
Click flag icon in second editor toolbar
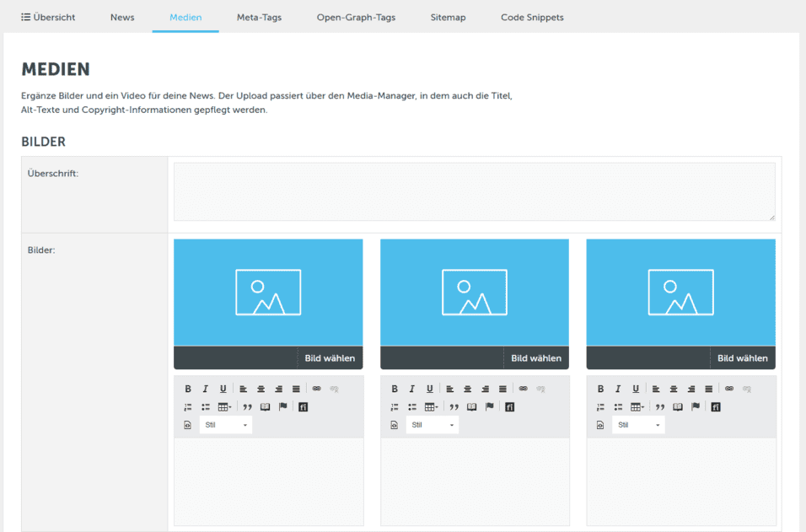coord(489,407)
